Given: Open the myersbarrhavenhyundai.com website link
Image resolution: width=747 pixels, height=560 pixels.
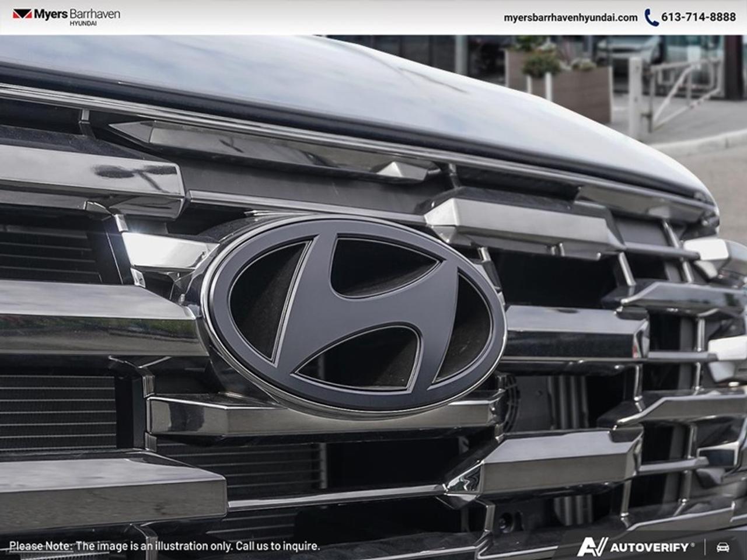Looking at the screenshot, I should [570, 17].
